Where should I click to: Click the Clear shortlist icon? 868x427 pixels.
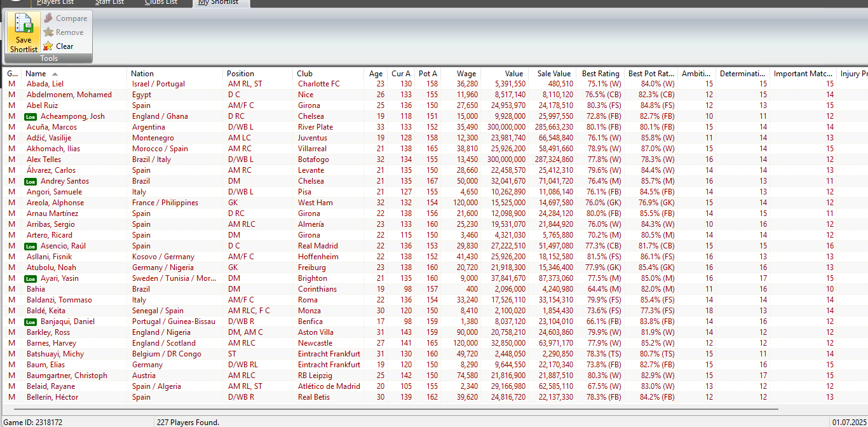pyautogui.click(x=48, y=46)
